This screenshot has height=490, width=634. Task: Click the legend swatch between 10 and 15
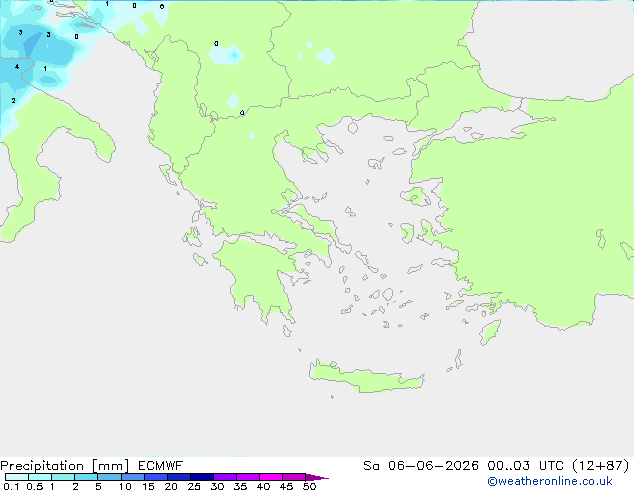(x=132, y=477)
